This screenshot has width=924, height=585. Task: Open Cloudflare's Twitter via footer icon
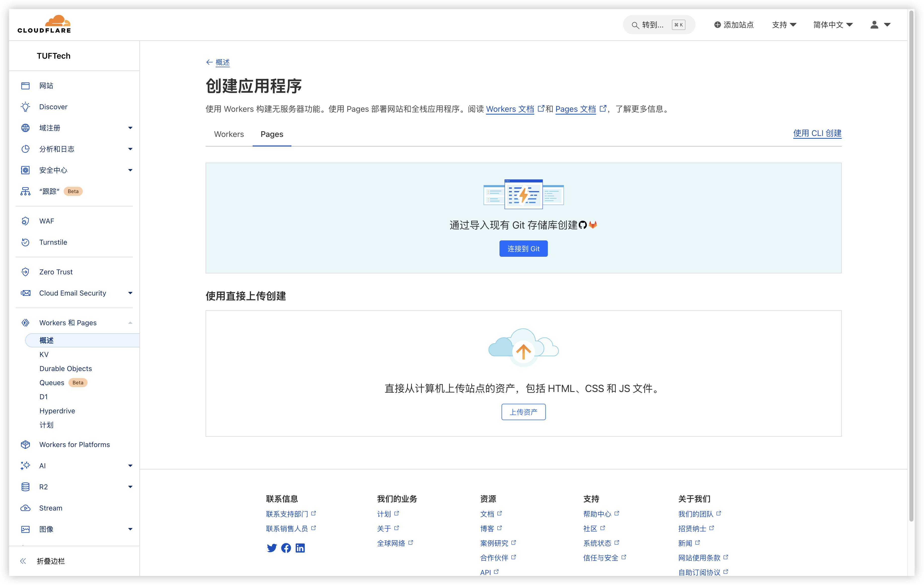pos(272,548)
